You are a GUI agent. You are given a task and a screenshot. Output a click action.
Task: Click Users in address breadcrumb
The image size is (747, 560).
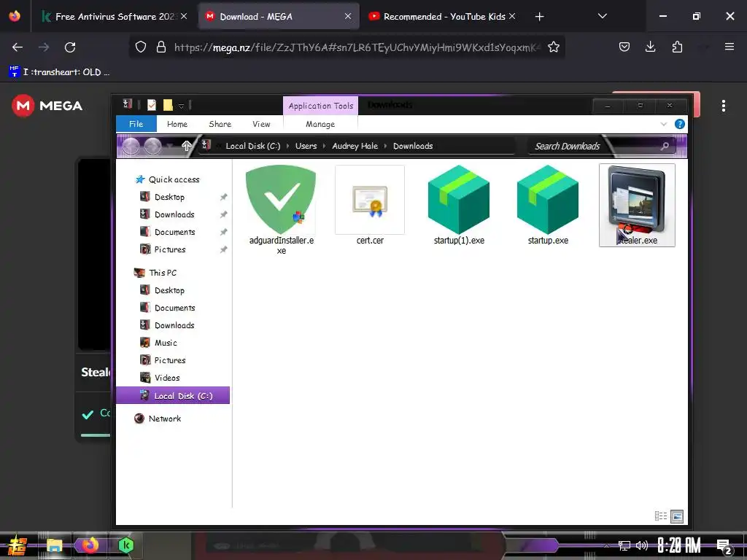(x=306, y=146)
